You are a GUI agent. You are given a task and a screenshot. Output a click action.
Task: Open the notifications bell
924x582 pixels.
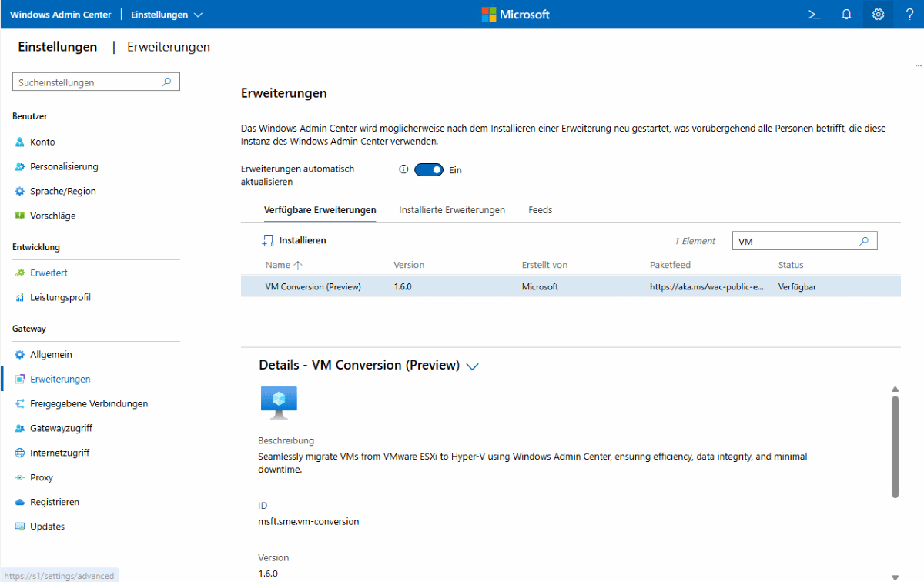[x=846, y=15]
